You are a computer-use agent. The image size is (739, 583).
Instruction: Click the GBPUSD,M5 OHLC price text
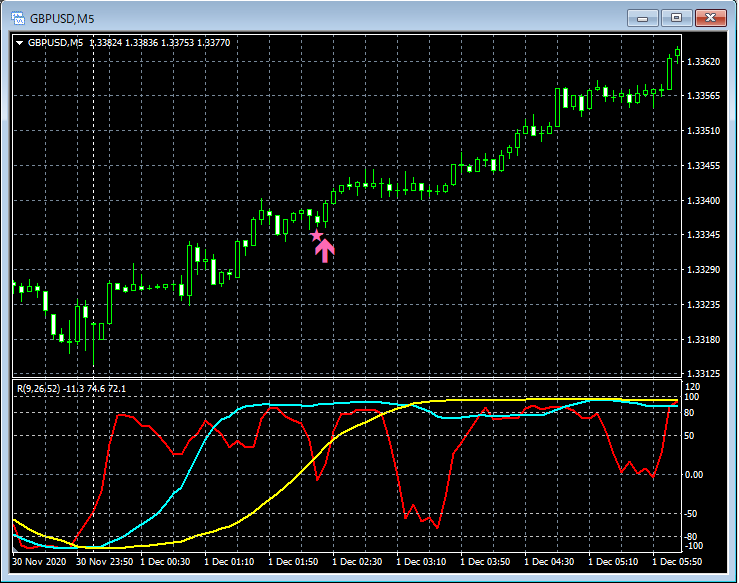pos(159,43)
